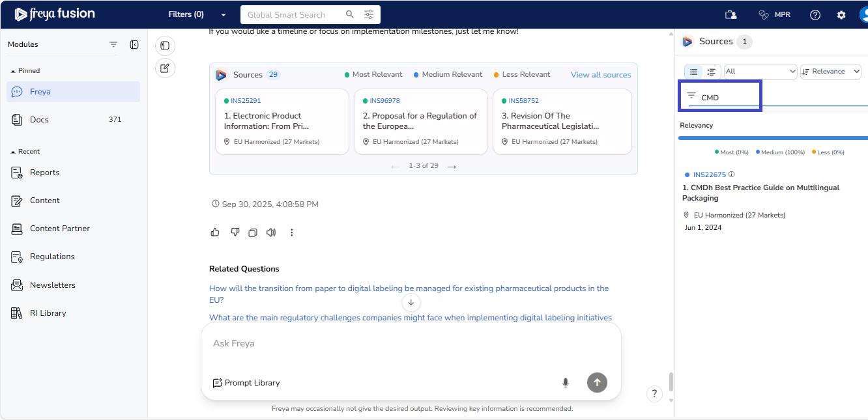Open the Regulations module
Screen dimensions: 868x420
[x=52, y=257]
